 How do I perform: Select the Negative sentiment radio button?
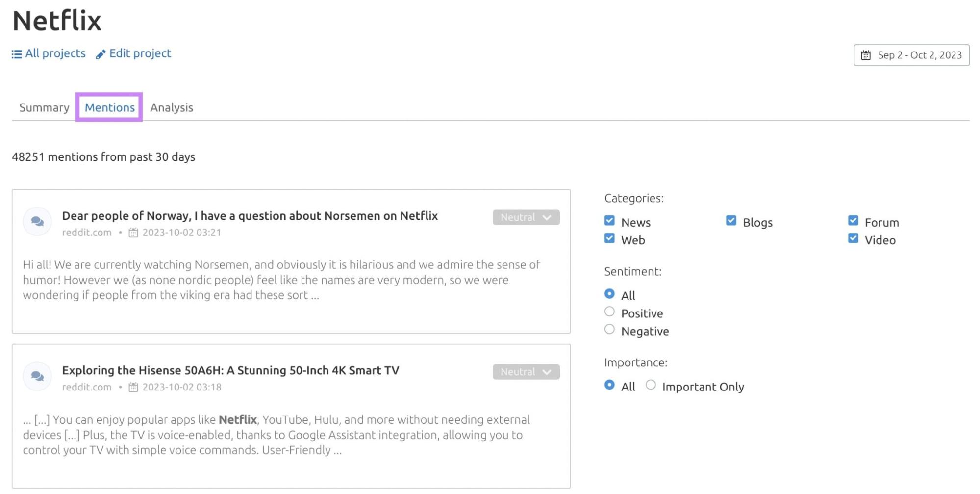(x=609, y=329)
